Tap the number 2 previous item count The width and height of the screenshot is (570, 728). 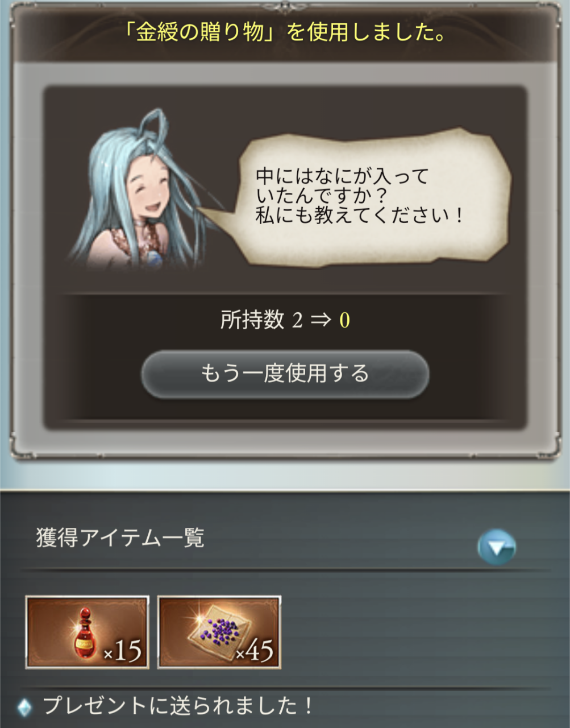click(297, 321)
